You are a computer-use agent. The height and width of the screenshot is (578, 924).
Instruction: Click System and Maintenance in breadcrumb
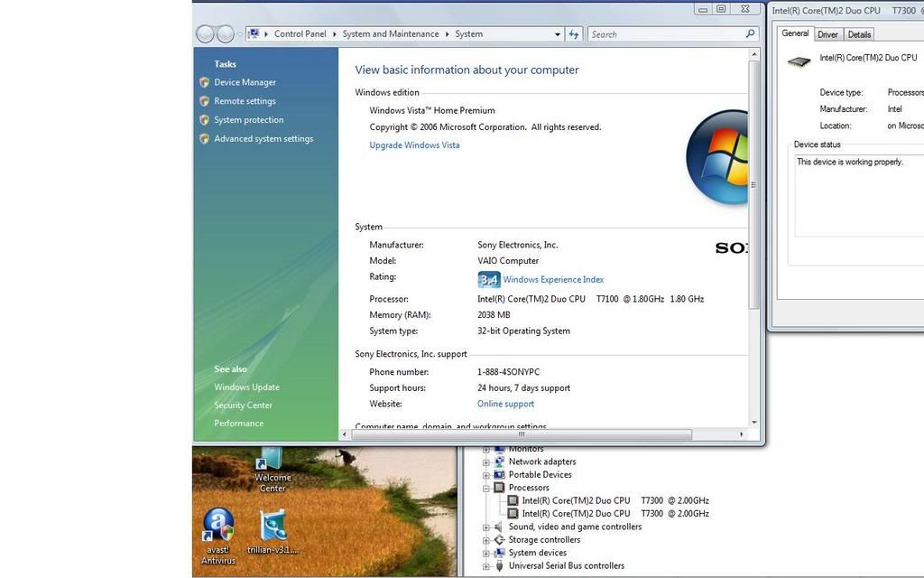(391, 34)
